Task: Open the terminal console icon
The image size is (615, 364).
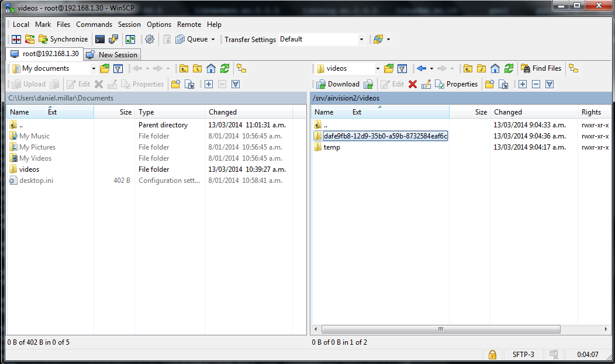Action: [x=100, y=39]
